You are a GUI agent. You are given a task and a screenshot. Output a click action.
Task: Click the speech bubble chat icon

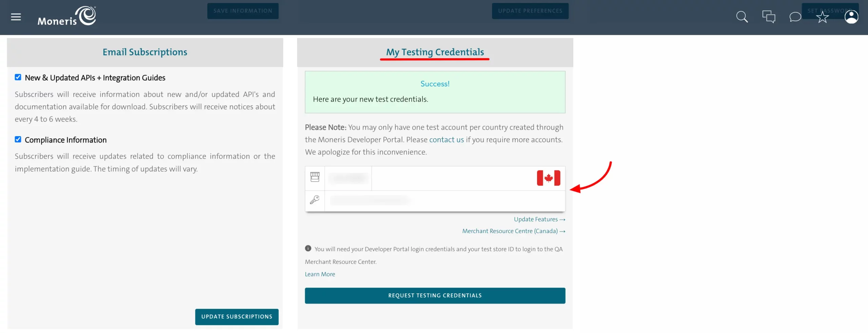click(x=795, y=17)
